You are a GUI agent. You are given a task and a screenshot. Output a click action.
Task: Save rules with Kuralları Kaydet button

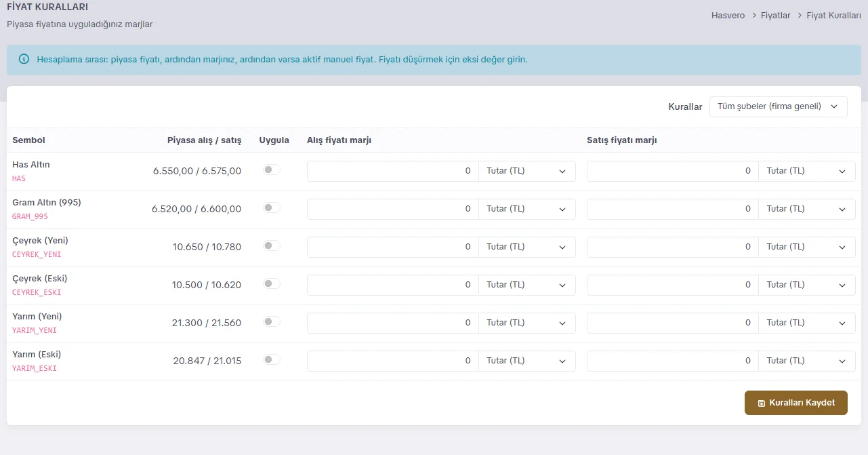click(795, 403)
